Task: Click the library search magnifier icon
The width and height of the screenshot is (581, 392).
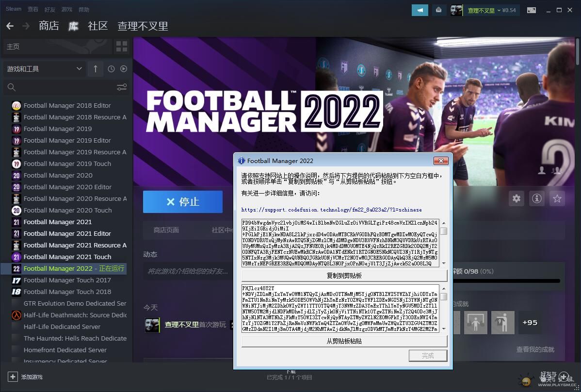Action: tap(12, 87)
